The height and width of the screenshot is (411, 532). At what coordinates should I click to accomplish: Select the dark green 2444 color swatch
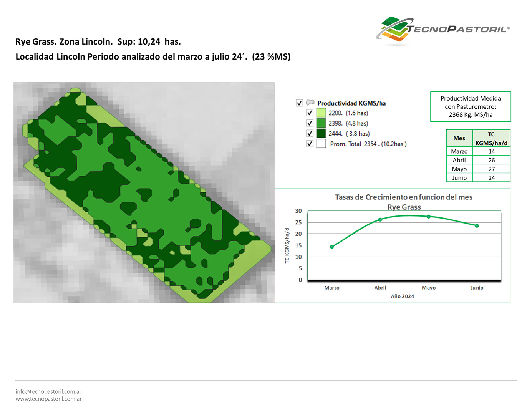tap(321, 133)
